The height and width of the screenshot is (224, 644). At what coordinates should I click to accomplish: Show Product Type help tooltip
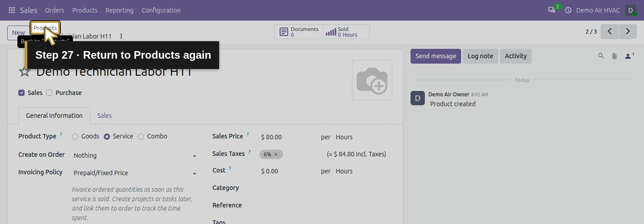(x=61, y=134)
